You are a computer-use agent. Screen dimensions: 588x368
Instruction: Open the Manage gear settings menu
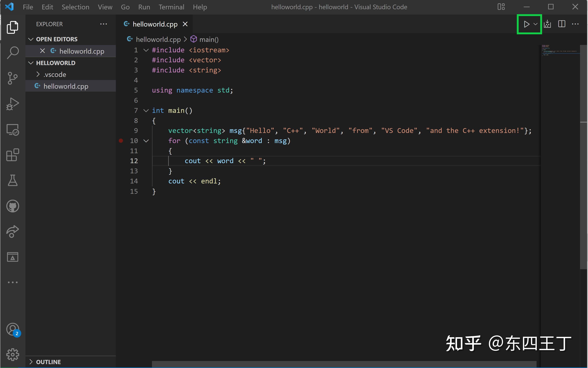click(x=12, y=355)
